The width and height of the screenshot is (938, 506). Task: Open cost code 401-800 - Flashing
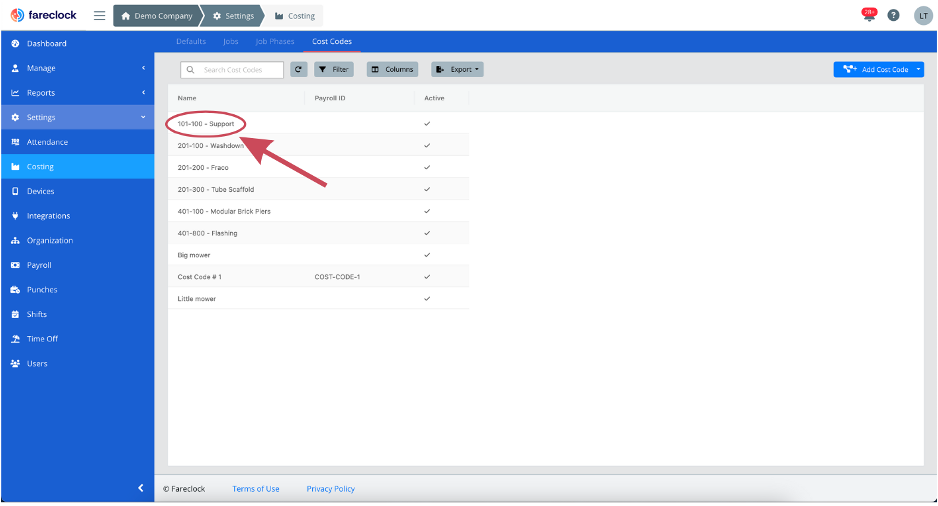tap(207, 233)
